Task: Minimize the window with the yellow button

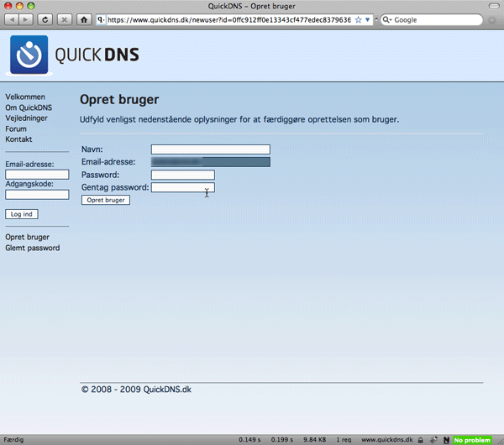Action: (x=19, y=6)
